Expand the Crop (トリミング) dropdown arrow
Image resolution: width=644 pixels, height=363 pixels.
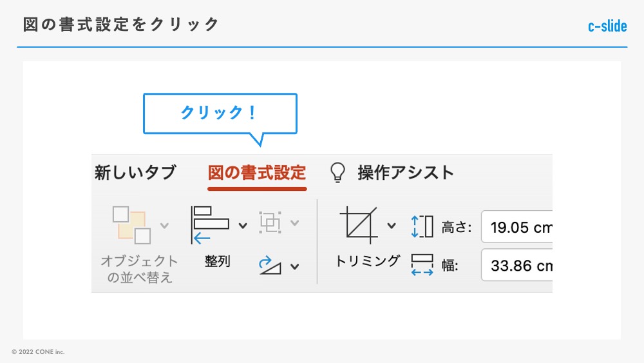click(392, 225)
